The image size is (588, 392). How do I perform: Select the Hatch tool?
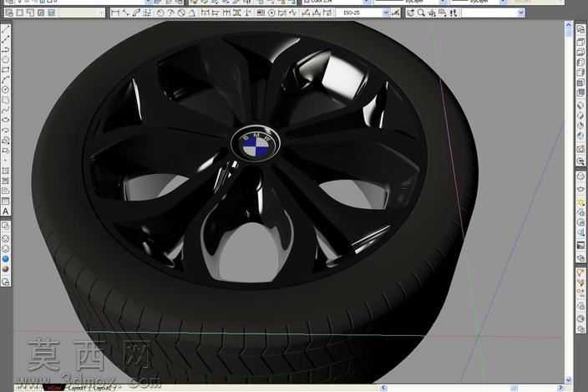click(x=6, y=171)
